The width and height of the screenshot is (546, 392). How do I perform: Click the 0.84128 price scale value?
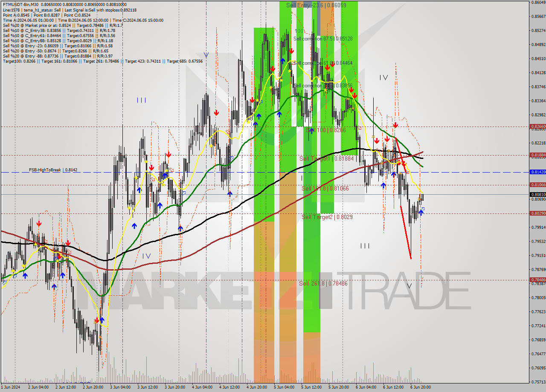[x=538, y=72]
